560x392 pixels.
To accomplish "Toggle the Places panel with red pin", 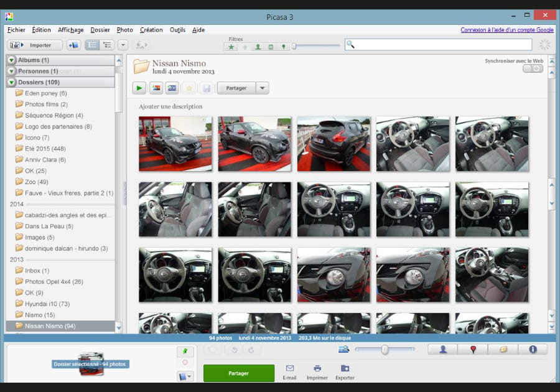I will pyautogui.click(x=473, y=350).
